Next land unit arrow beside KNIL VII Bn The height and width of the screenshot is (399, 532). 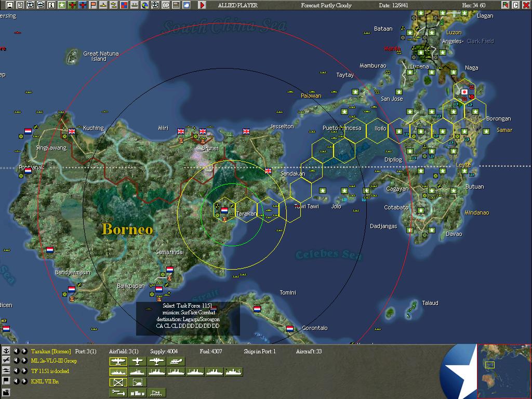(x=24, y=381)
